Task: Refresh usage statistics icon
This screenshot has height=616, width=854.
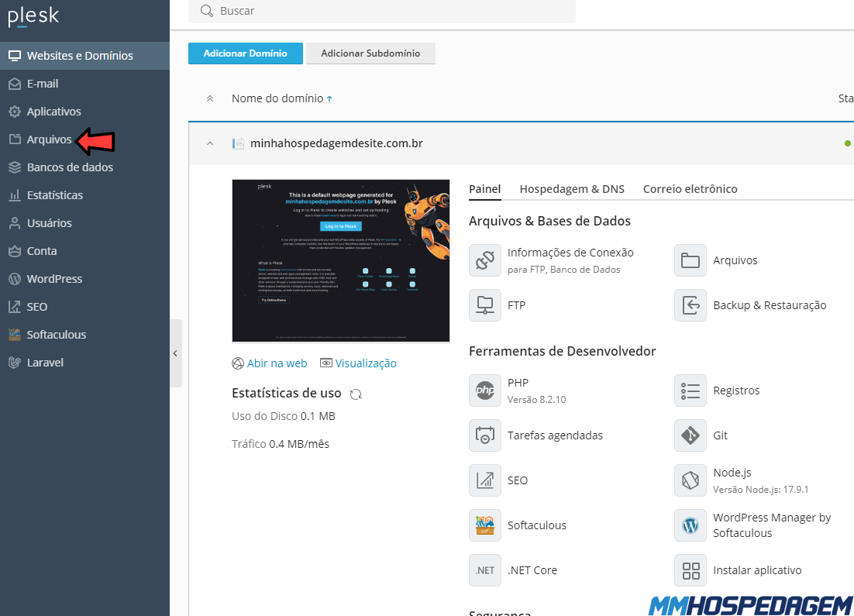Action: 356,394
